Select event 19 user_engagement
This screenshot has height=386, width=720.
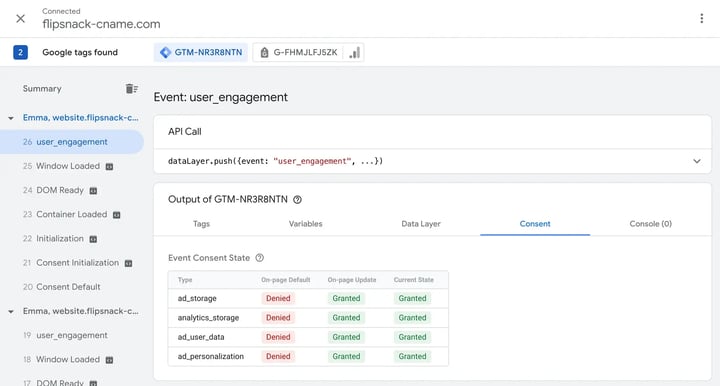(x=65, y=336)
